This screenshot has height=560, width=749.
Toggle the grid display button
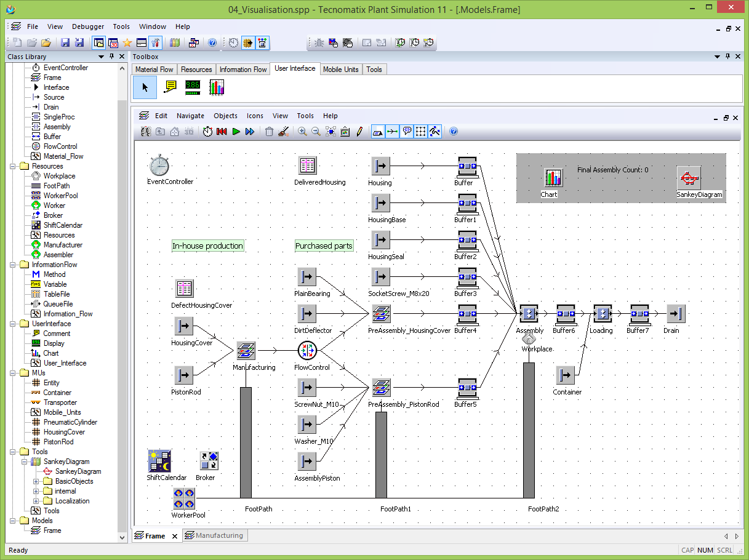pyautogui.click(x=421, y=131)
